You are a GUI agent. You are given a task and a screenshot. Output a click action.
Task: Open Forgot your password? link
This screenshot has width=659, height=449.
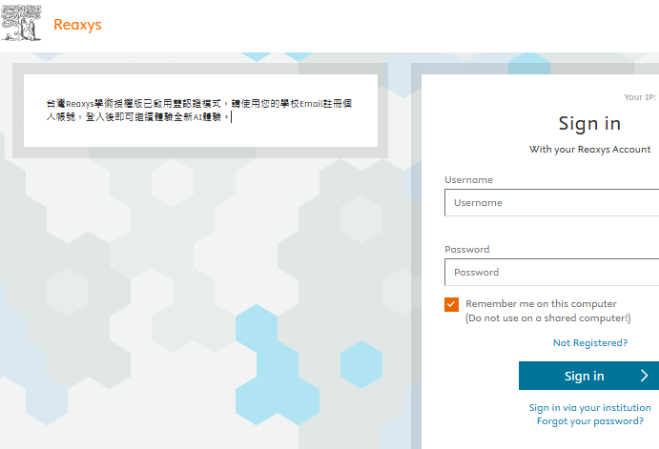pyautogui.click(x=590, y=421)
